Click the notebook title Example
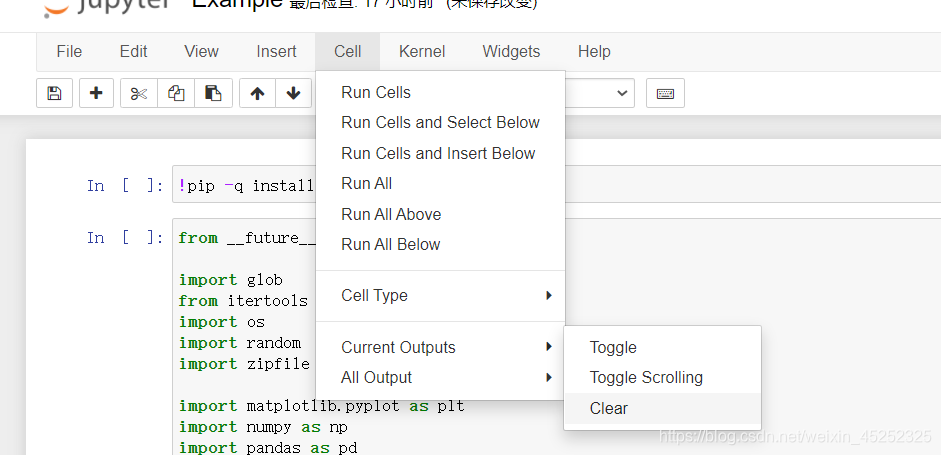 pos(238,4)
